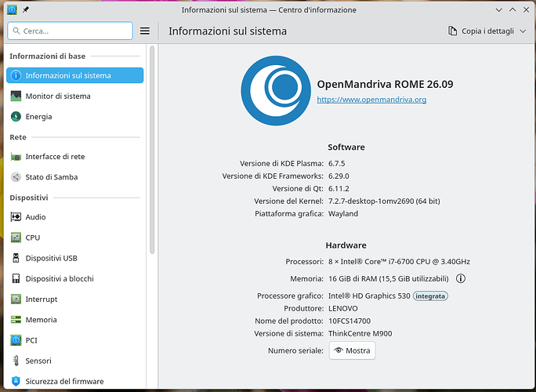This screenshot has width=536, height=392.
Task: Select the Memoria sidebar entry
Action: pyautogui.click(x=75, y=320)
